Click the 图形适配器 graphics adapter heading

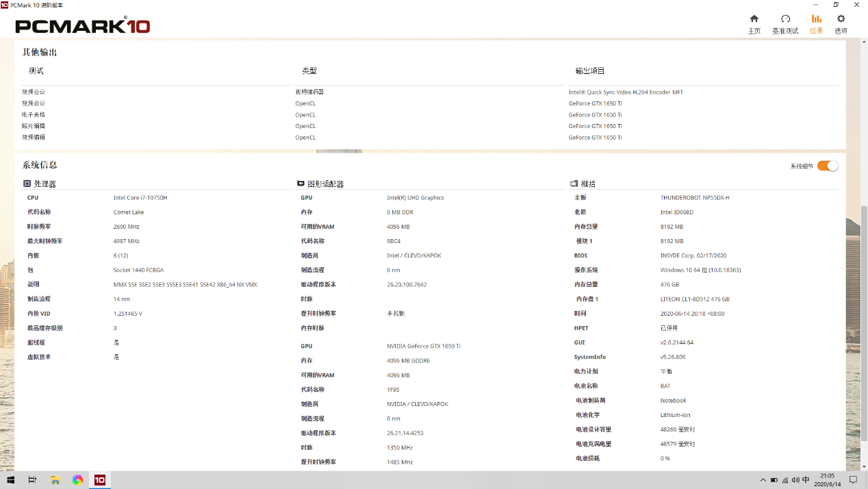[x=326, y=184]
